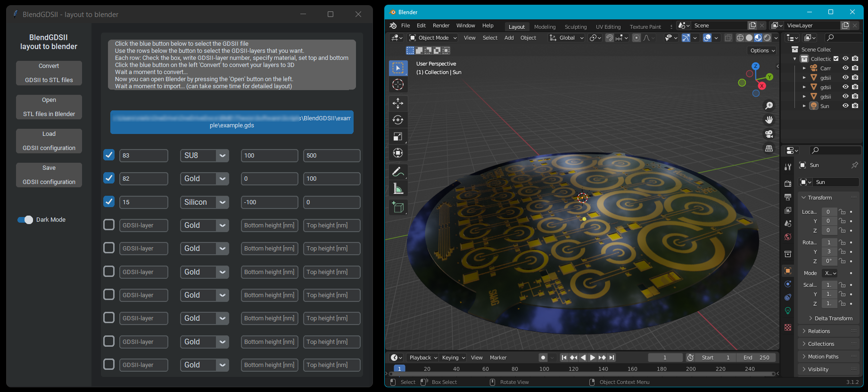Screen dimensions: 868x392
Task: Play the animation forward
Action: 593,358
